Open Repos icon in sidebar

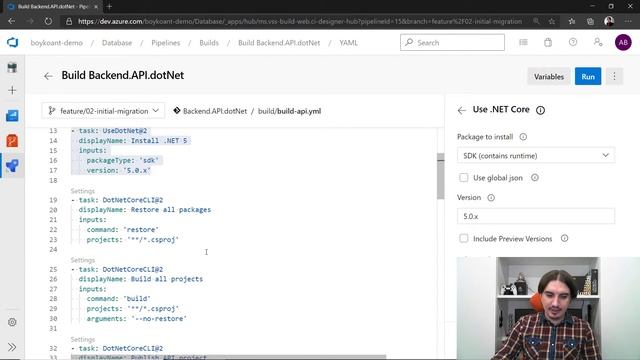tap(12, 141)
